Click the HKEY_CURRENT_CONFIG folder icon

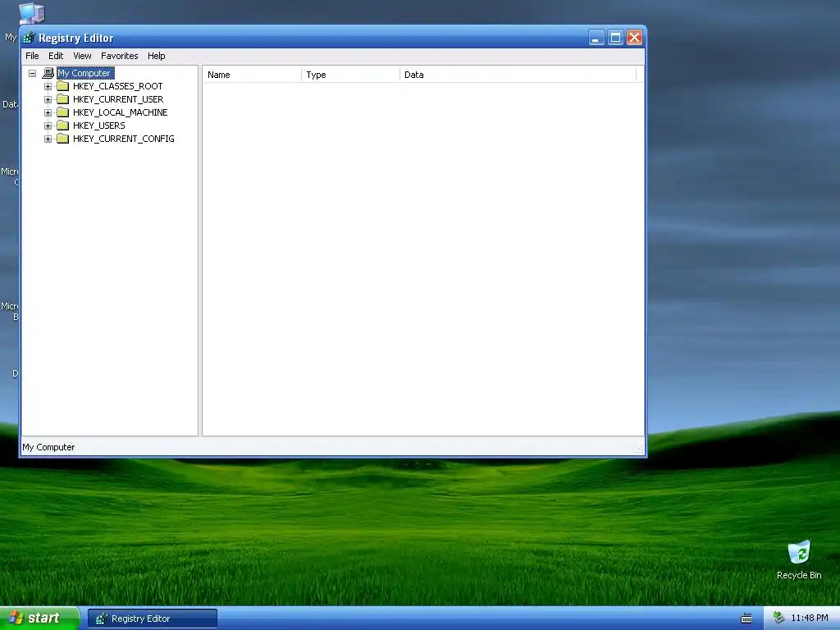(62, 139)
